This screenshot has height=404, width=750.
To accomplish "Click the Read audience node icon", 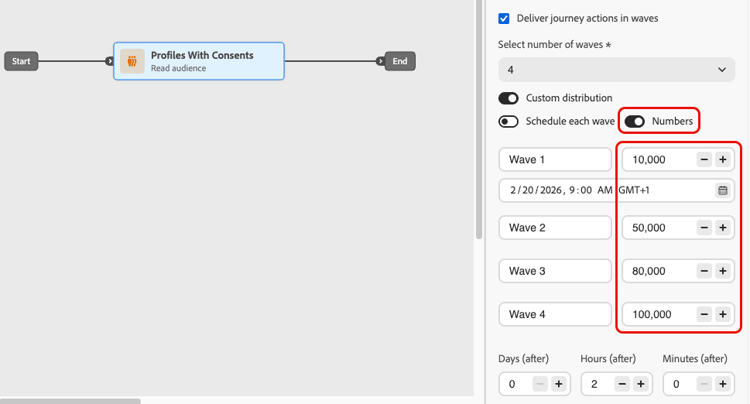I will [x=133, y=61].
